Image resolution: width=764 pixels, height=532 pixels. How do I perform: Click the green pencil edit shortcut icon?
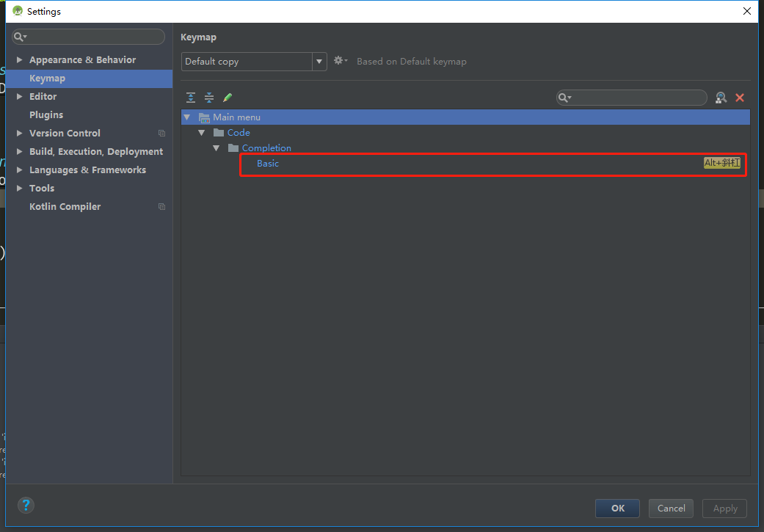(x=228, y=98)
